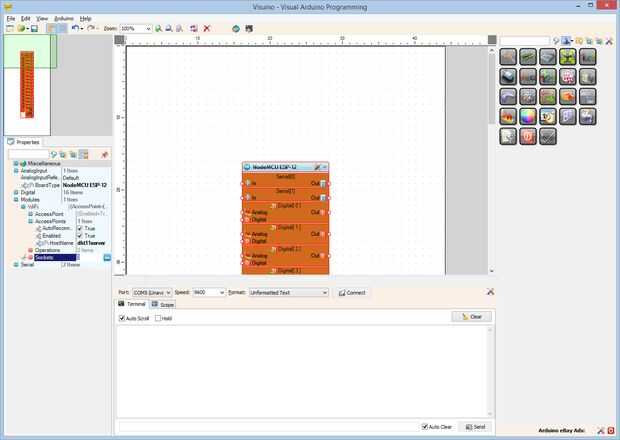Click the Clear button
This screenshot has width=620, height=440.
tap(471, 317)
